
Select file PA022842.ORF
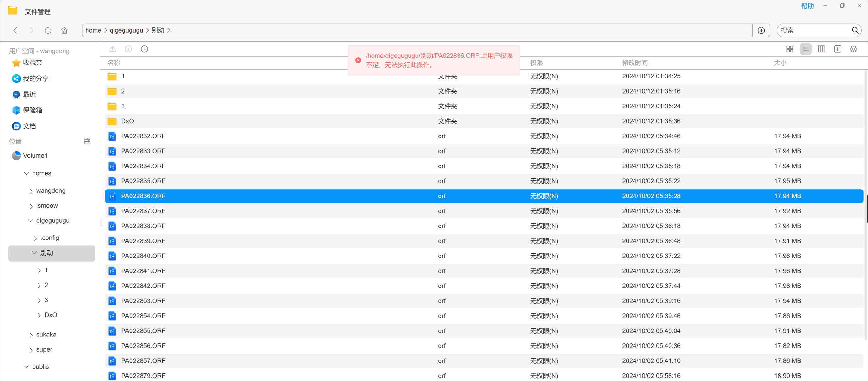pyautogui.click(x=484, y=286)
